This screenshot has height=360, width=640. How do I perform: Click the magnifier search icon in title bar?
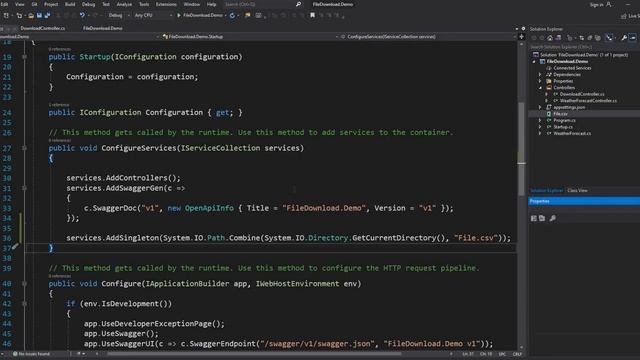pyautogui.click(x=298, y=4)
